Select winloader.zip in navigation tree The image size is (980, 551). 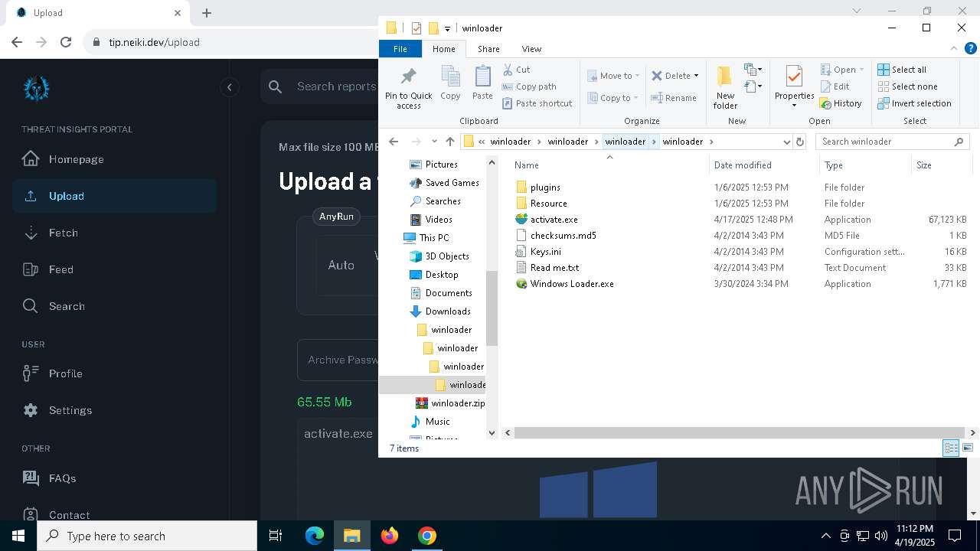[458, 403]
